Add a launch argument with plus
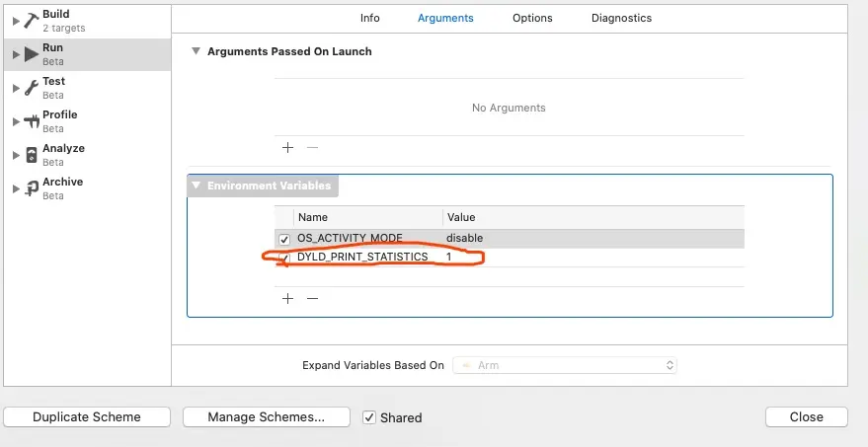This screenshot has width=868, height=447. [288, 147]
